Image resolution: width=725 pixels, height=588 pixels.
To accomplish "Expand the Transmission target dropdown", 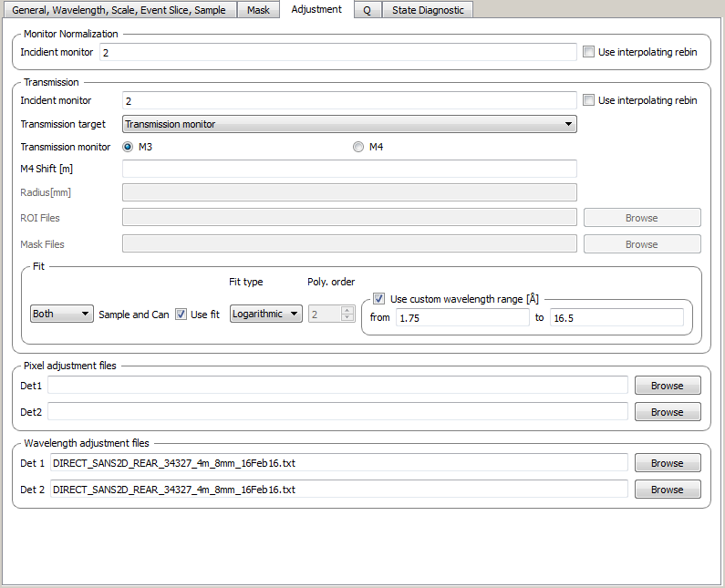I will tap(348, 124).
